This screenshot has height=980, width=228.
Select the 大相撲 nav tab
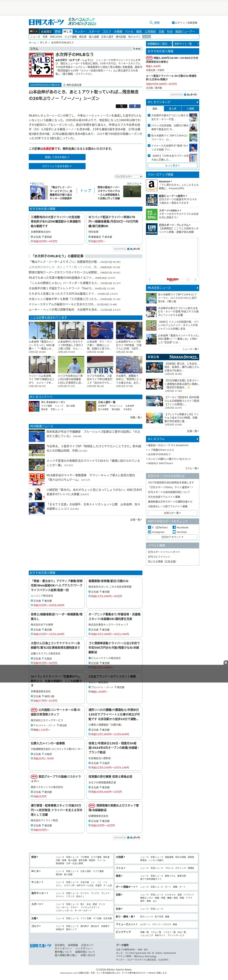coord(118,32)
